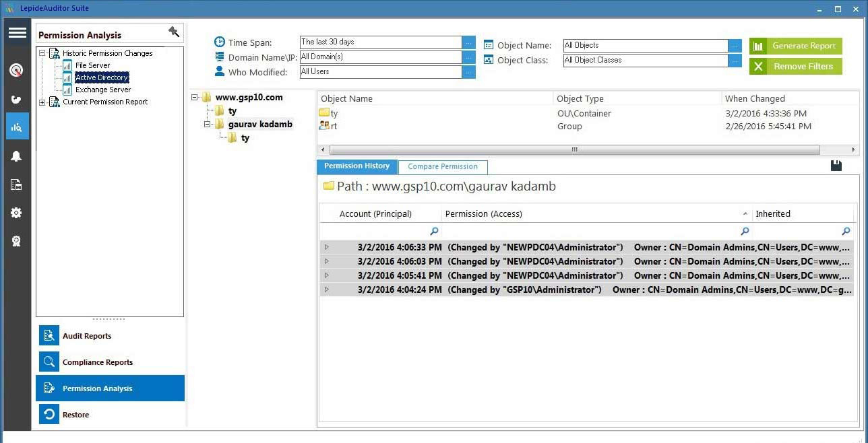Image resolution: width=868 pixels, height=443 pixels.
Task: Click the Compliance Reports magnifier icon
Action: (x=49, y=362)
